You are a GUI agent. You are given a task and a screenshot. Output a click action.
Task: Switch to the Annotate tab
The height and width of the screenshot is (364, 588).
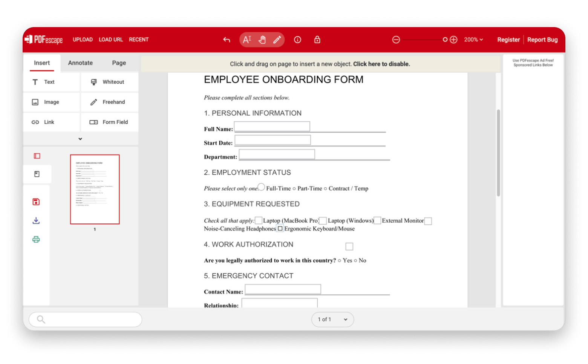click(x=80, y=63)
